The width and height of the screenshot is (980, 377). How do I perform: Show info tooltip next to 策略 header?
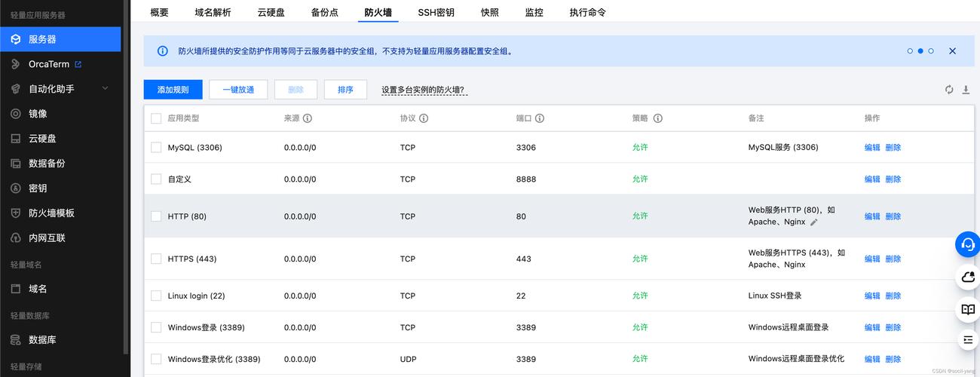pos(658,118)
